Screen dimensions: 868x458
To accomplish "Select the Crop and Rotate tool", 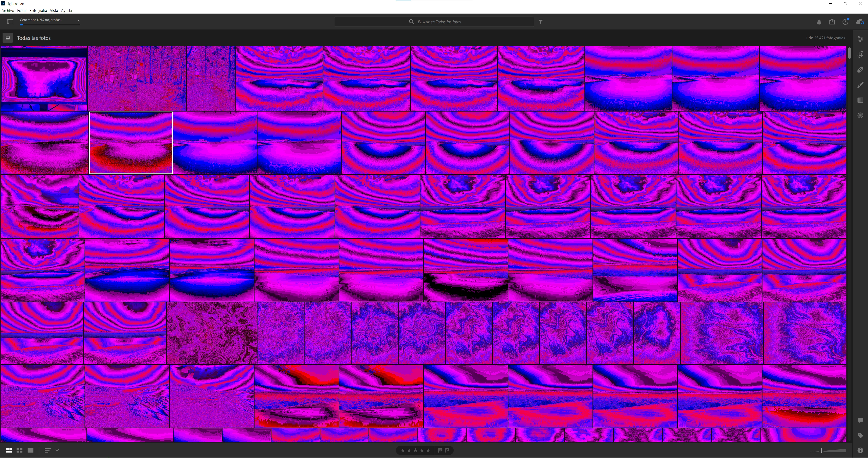I will tap(860, 54).
